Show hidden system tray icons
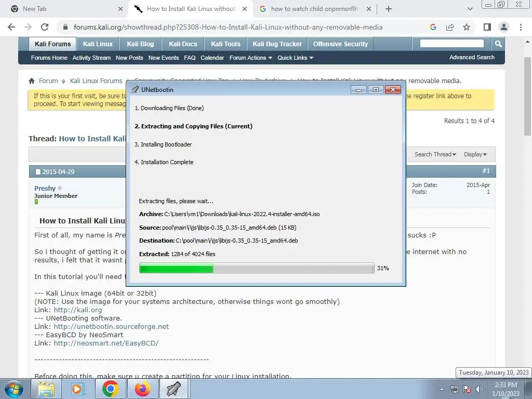532x399 pixels. pyautogui.click(x=442, y=389)
